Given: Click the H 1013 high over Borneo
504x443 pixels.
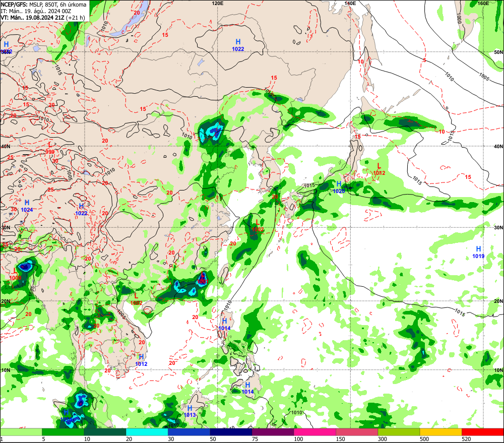Looking at the screenshot, I should click(x=190, y=411).
